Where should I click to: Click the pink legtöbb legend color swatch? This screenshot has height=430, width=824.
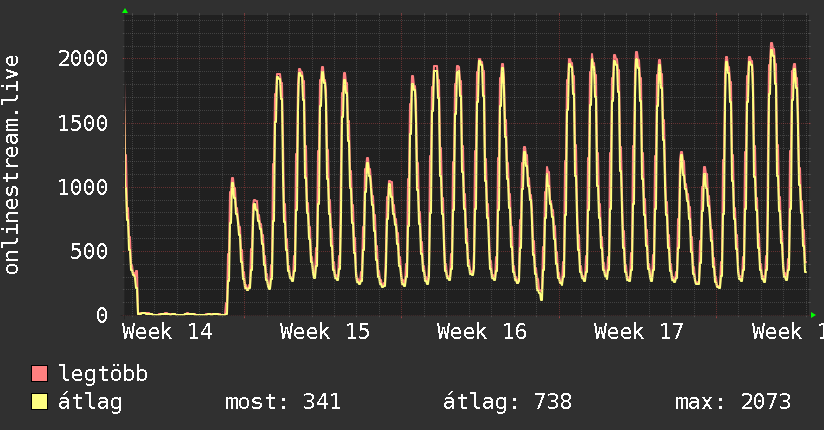coord(39,374)
